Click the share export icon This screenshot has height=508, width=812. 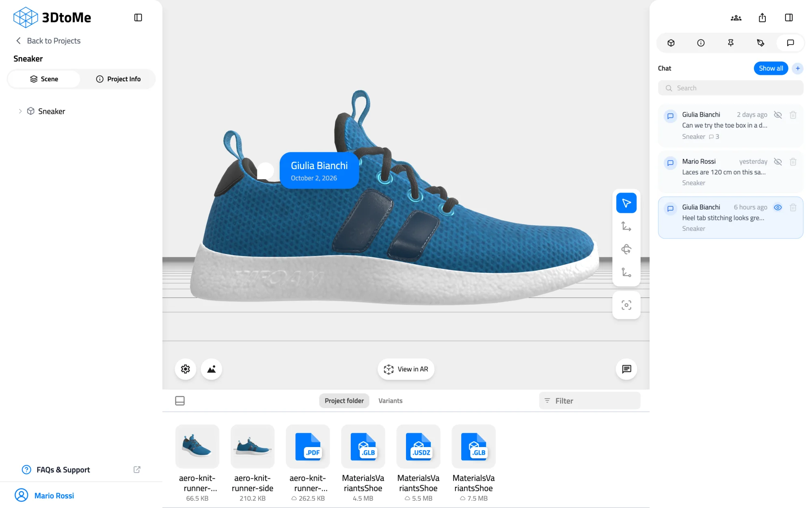click(762, 17)
